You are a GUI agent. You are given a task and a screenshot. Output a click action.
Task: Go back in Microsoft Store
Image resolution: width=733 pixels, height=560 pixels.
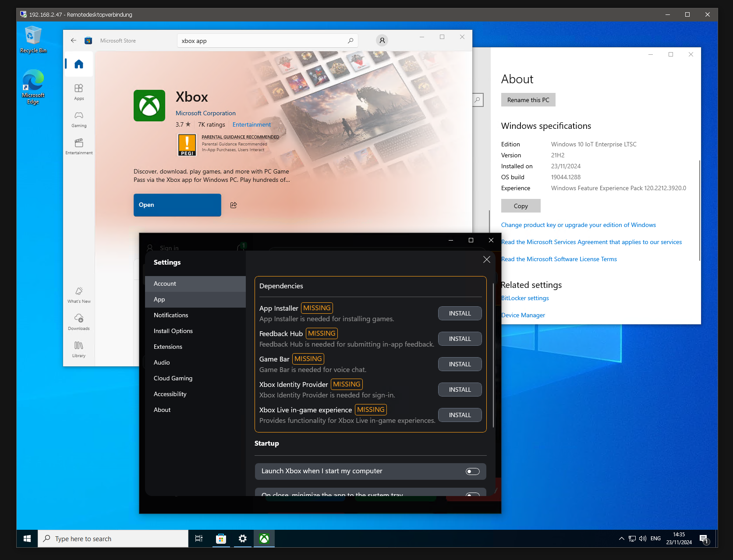(x=73, y=40)
